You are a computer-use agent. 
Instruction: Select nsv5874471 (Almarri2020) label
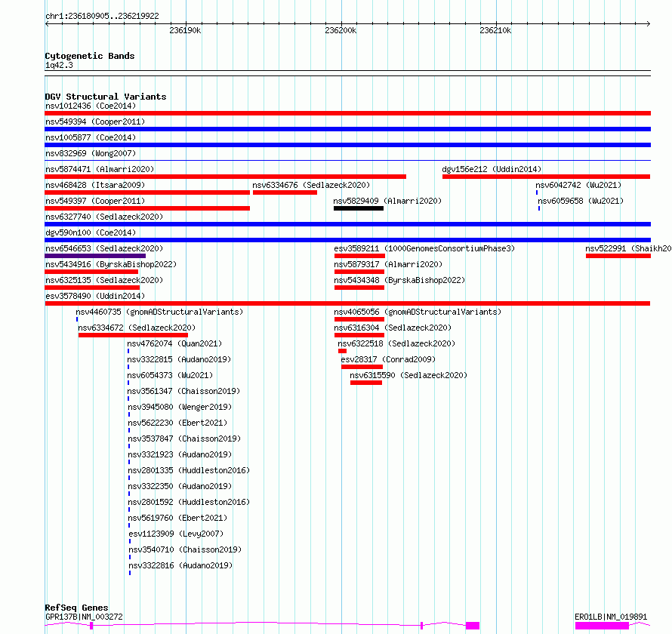100,169
